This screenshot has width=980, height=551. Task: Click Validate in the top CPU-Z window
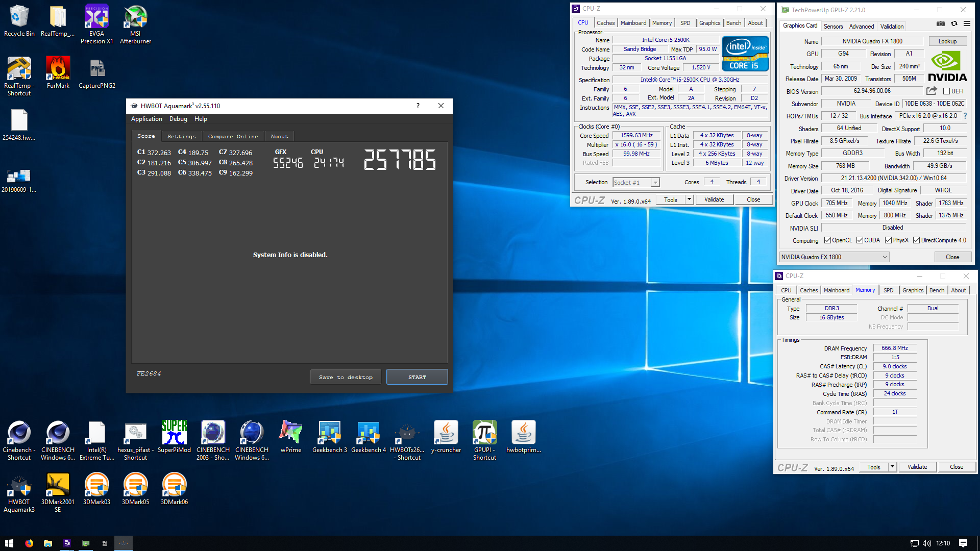(714, 199)
